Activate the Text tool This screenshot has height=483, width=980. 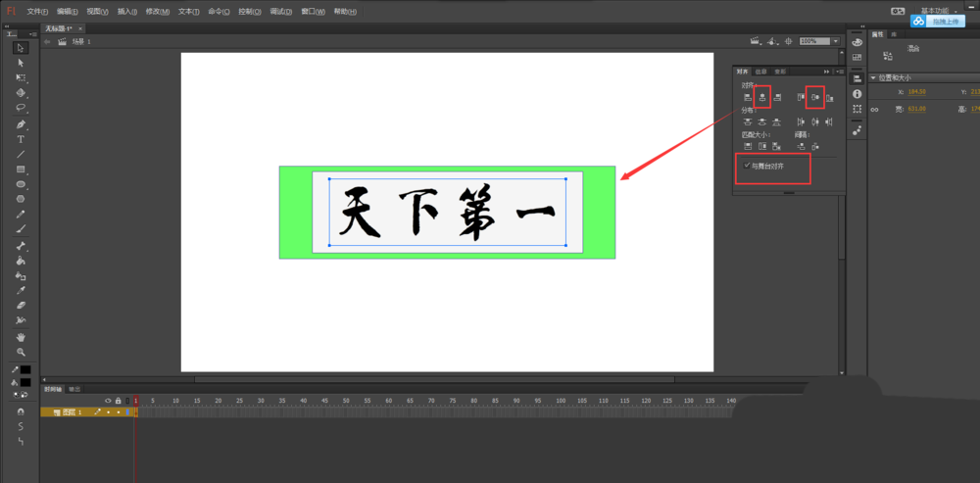pyautogui.click(x=21, y=139)
